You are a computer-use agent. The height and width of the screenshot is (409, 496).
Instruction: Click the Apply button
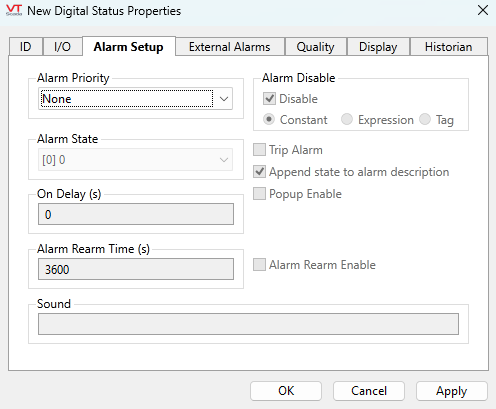(x=451, y=391)
